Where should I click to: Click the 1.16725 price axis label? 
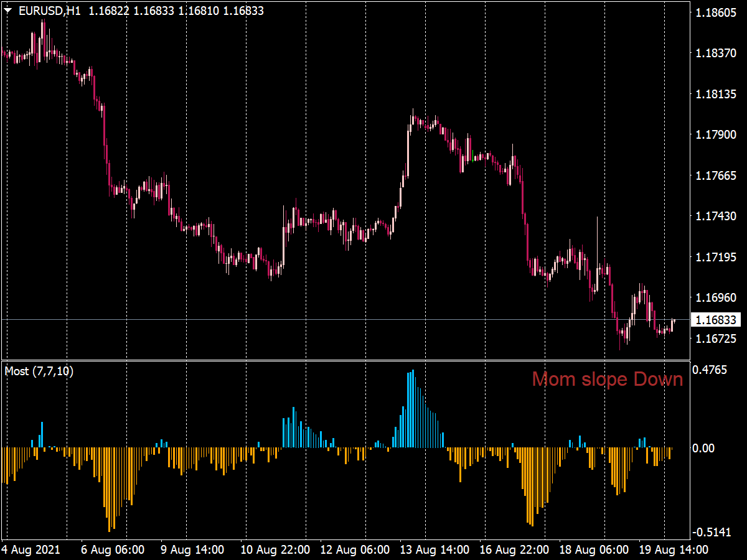[x=716, y=339]
